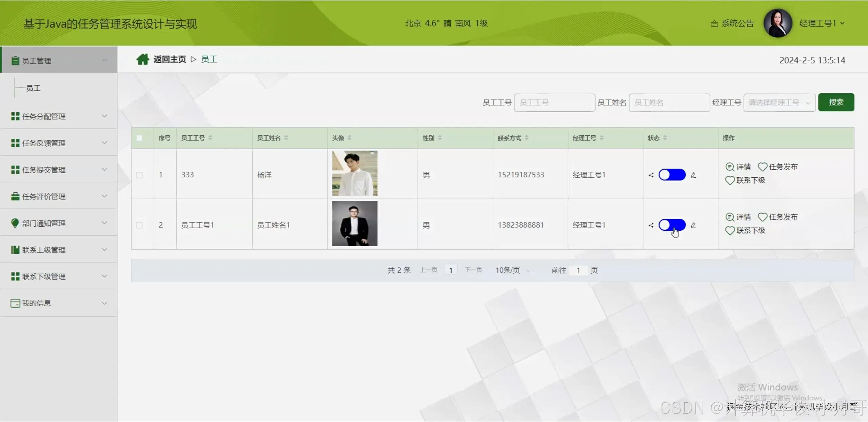The image size is (868, 422).
Task: Click 联系下级 heart icon for 员工姓名1
Action: [730, 231]
